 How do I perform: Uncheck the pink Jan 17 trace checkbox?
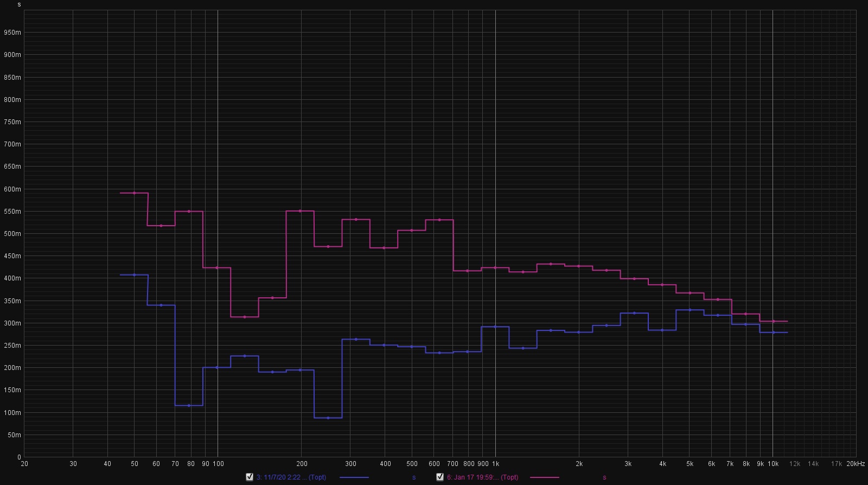pos(440,477)
